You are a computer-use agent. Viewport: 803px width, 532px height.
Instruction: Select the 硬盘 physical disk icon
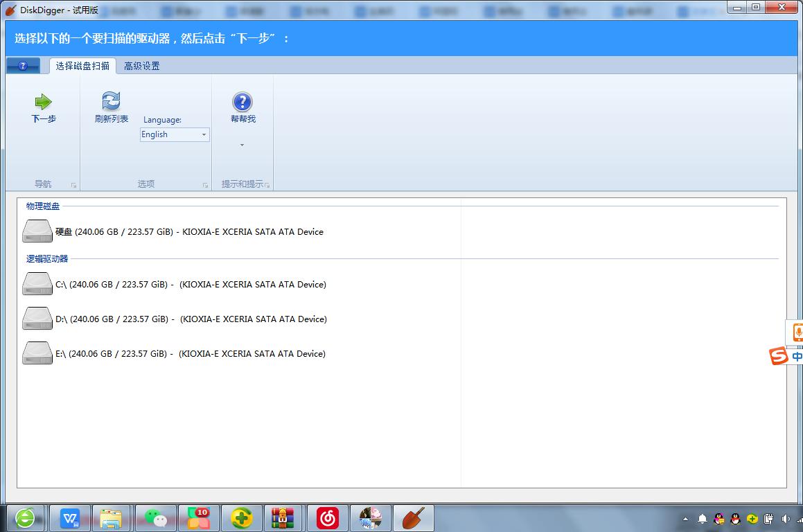[x=37, y=231]
